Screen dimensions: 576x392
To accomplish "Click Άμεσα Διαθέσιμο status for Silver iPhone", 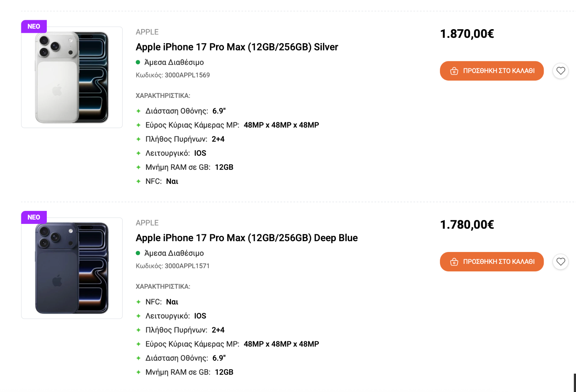I will [174, 62].
